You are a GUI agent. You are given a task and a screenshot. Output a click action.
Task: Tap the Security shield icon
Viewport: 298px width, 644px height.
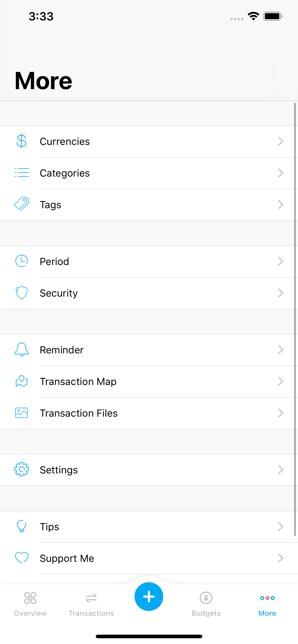(x=22, y=293)
